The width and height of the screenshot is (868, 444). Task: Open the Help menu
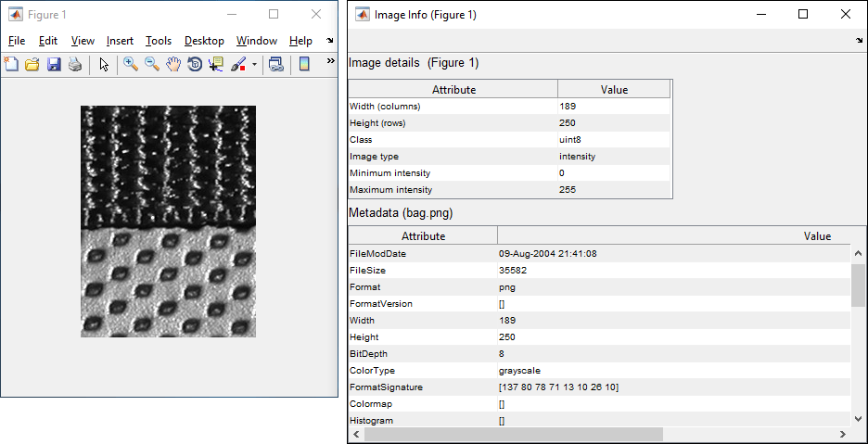(x=300, y=41)
